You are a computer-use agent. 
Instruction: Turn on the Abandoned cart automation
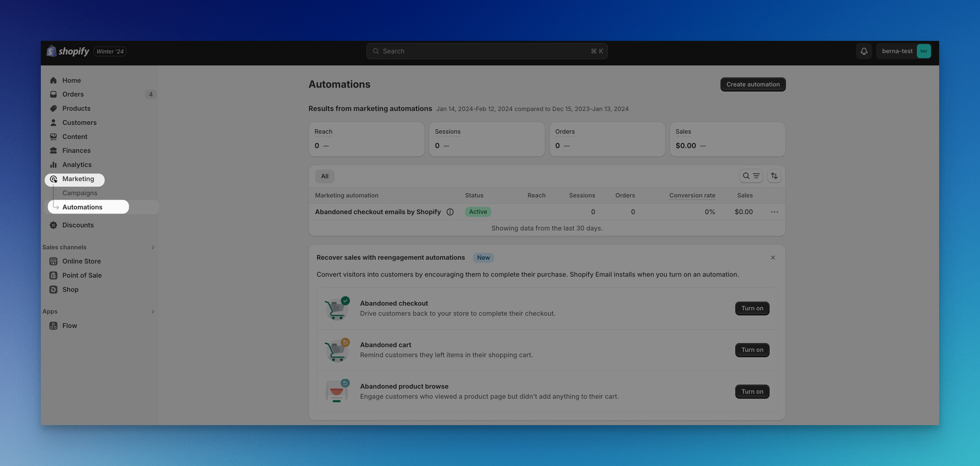pos(752,350)
